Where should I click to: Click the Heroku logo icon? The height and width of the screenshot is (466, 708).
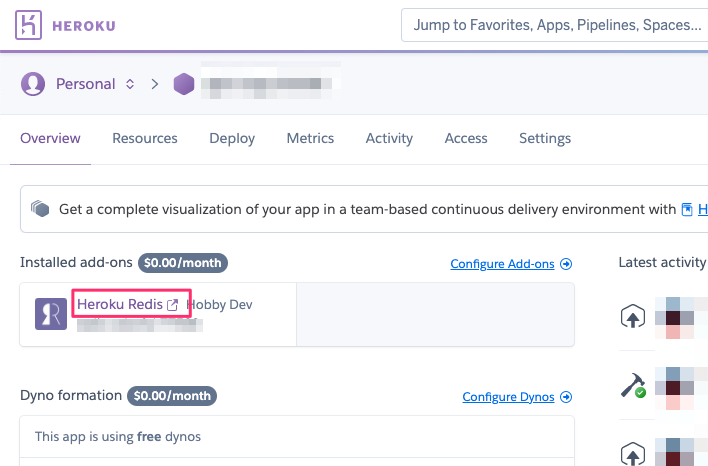28,25
